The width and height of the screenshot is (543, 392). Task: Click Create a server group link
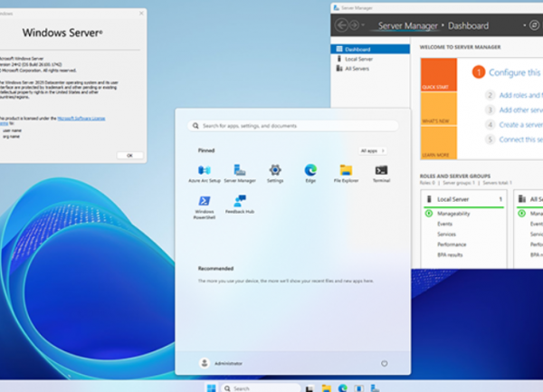point(521,125)
